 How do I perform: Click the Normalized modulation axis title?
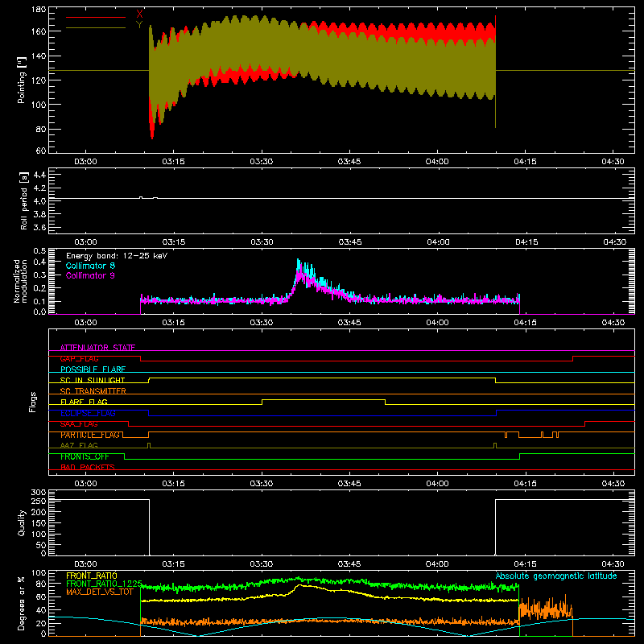click(21, 281)
